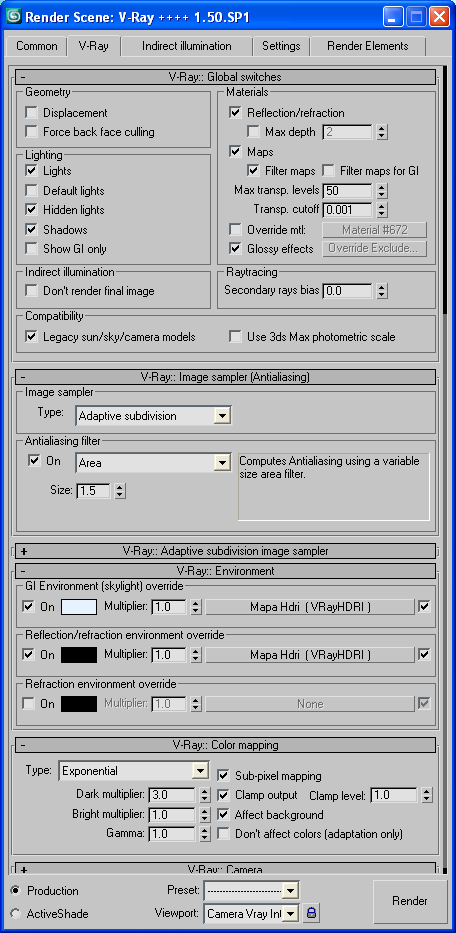Viewport: 456px width, 933px height.
Task: Collapse the Color mapping rollout
Action: click(225, 745)
